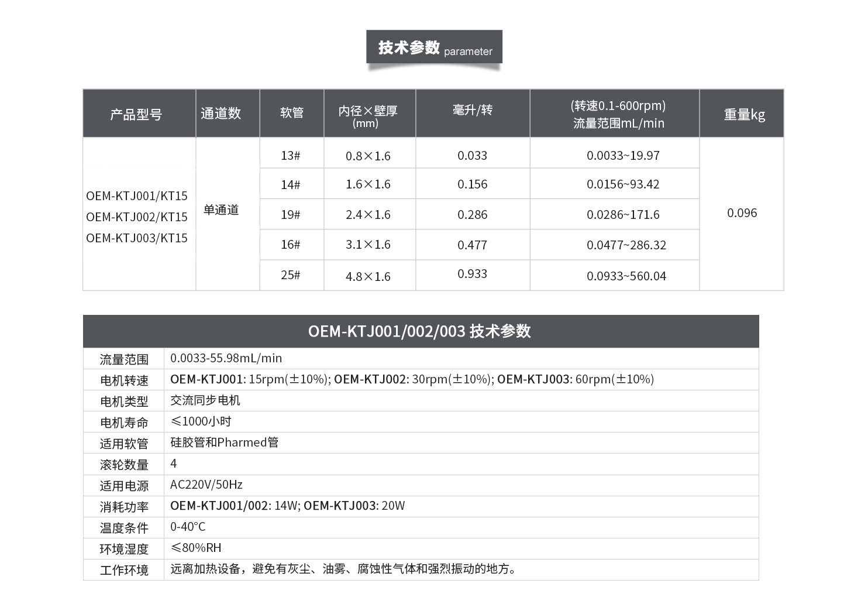The image size is (868, 604).
Task: Click the 2.4×1.6 dimension cell
Action: point(368,215)
